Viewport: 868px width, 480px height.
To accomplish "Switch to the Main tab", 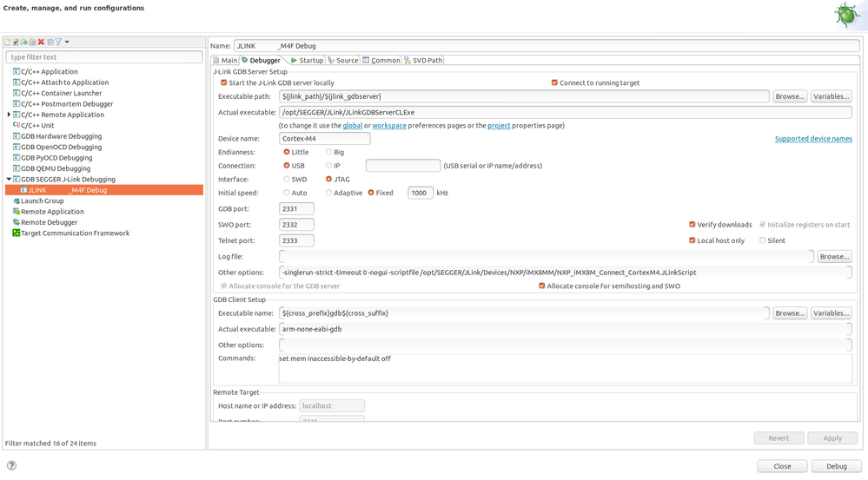I will click(x=225, y=60).
